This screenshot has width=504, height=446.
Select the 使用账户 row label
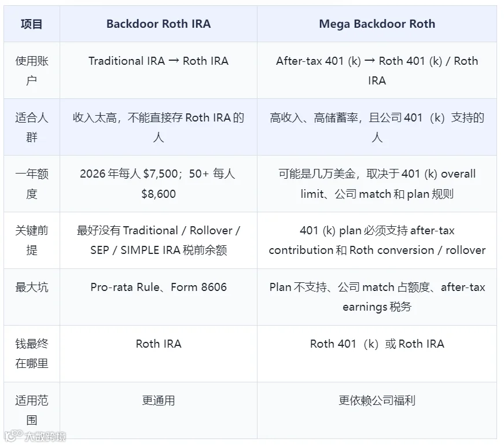[32, 71]
